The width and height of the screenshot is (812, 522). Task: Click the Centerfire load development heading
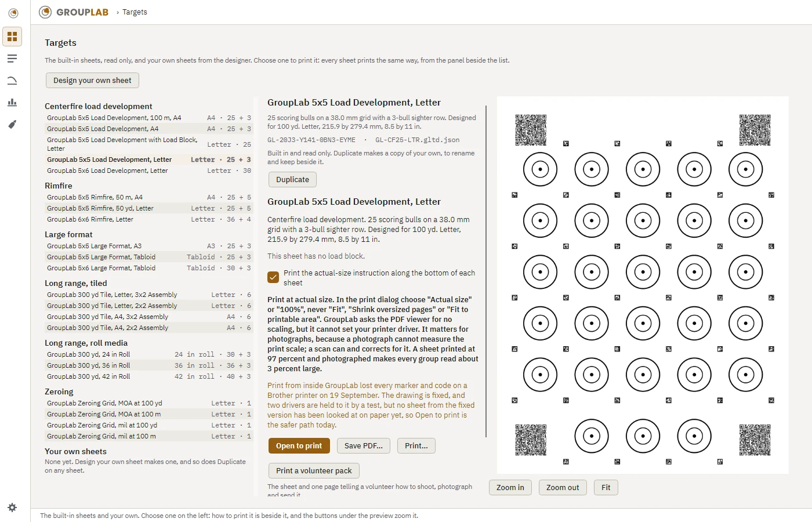tap(99, 106)
